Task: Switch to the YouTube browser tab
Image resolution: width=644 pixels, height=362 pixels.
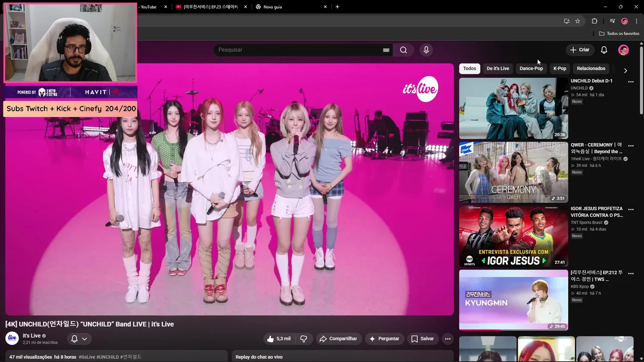Action: point(148,7)
